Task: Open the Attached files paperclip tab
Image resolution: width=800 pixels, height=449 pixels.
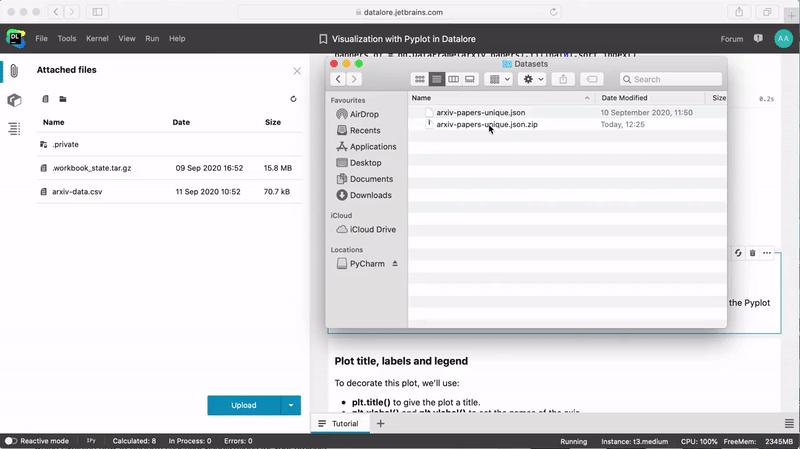Action: click(14, 71)
